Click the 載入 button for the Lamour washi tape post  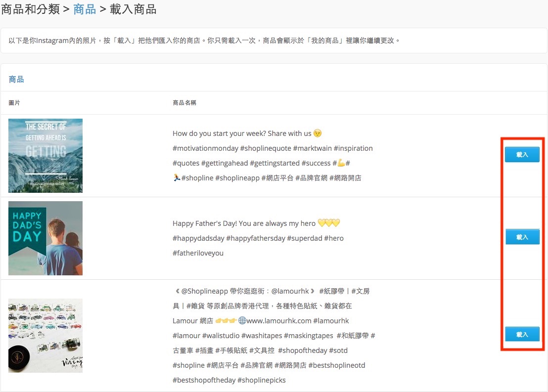click(522, 334)
